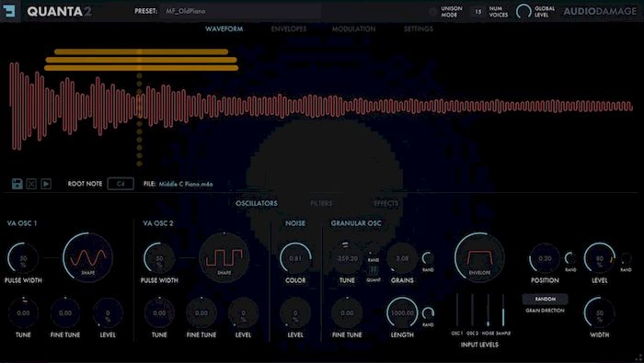Switch to the Modulation tab

tap(353, 28)
